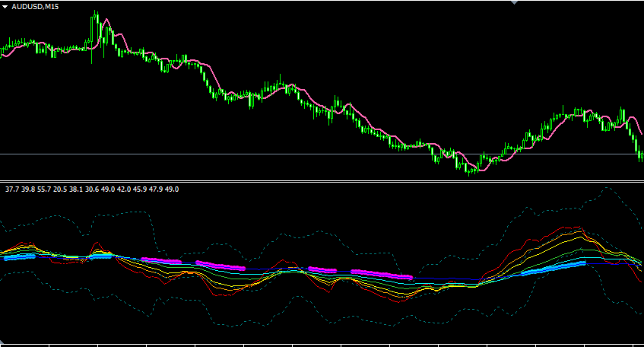The width and height of the screenshot is (644, 347).
Task: Click the indicator values readout starting with 37.7
Action: 91,189
